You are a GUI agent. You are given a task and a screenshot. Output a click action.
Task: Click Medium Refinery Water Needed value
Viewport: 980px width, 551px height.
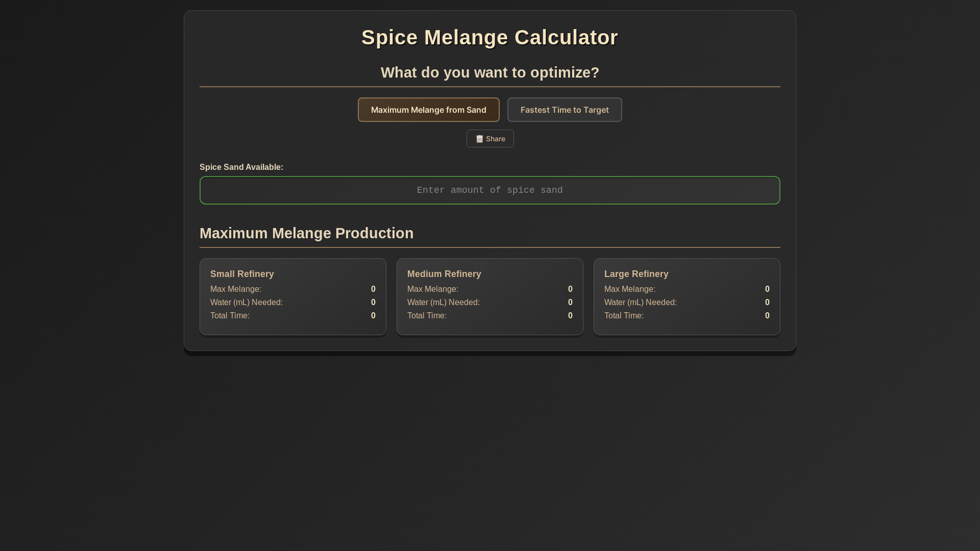[570, 303]
